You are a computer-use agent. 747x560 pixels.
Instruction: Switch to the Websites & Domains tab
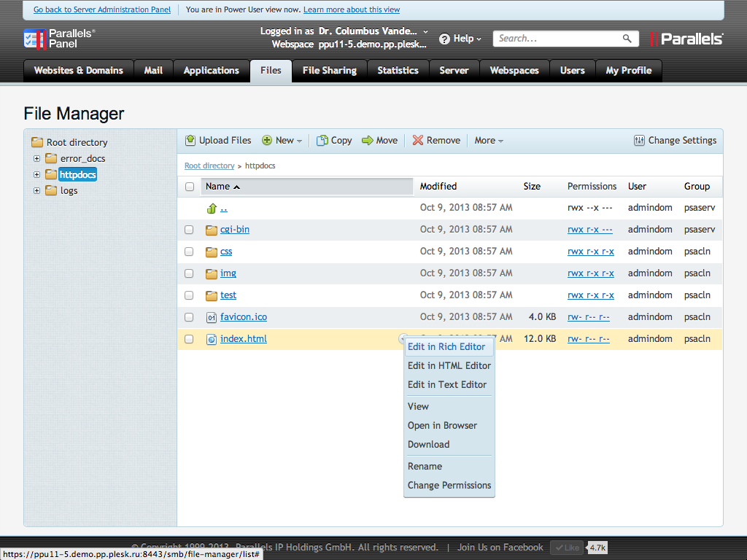79,71
